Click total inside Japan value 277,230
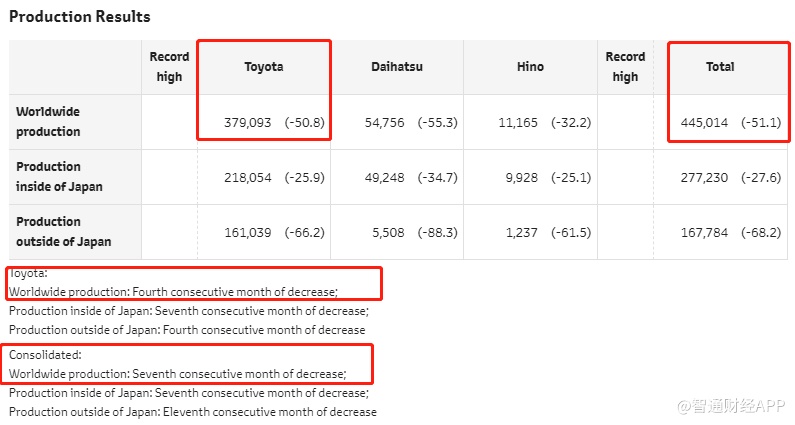This screenshot has width=795, height=425. click(704, 178)
